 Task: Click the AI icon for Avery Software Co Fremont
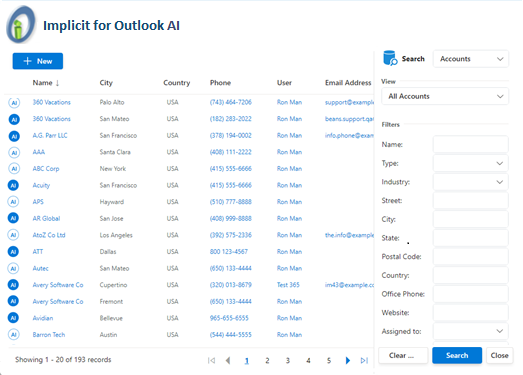click(13, 301)
